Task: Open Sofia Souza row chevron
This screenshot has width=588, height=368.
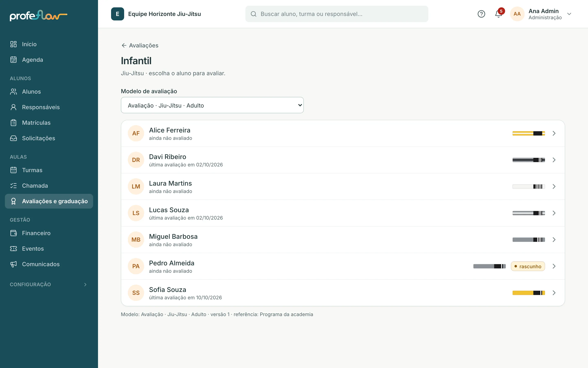Action: click(554, 293)
